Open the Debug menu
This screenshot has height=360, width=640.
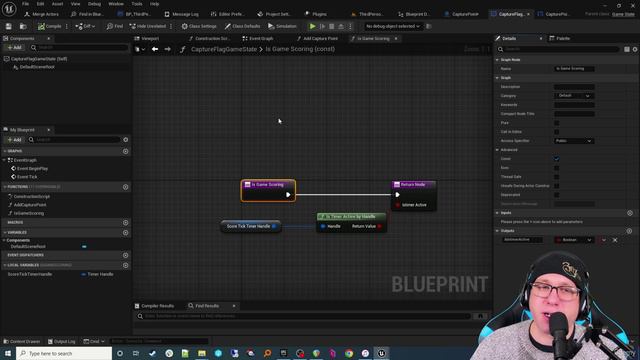coord(94,4)
